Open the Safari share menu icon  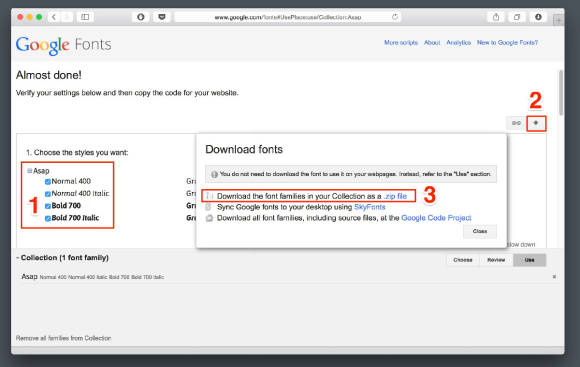[x=496, y=17]
